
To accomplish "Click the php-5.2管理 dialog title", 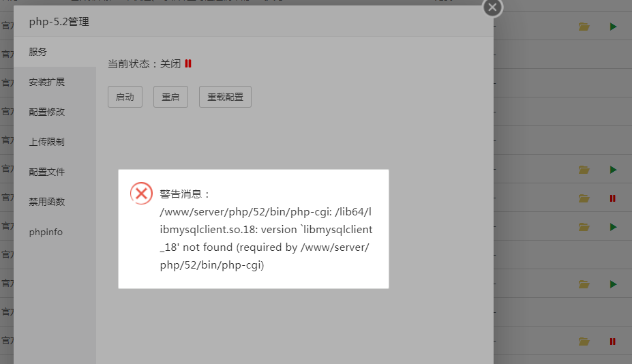I will [59, 21].
